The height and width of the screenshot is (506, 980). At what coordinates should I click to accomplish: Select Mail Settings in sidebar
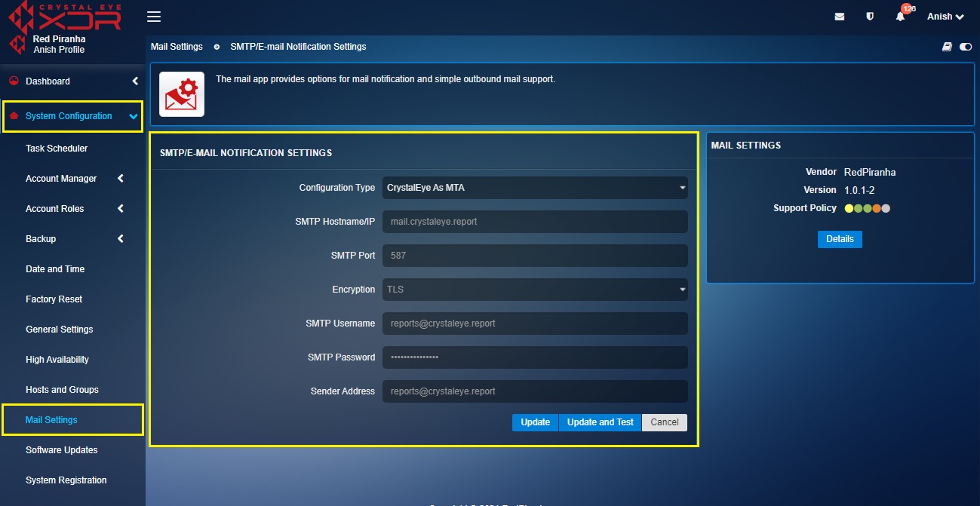point(51,420)
